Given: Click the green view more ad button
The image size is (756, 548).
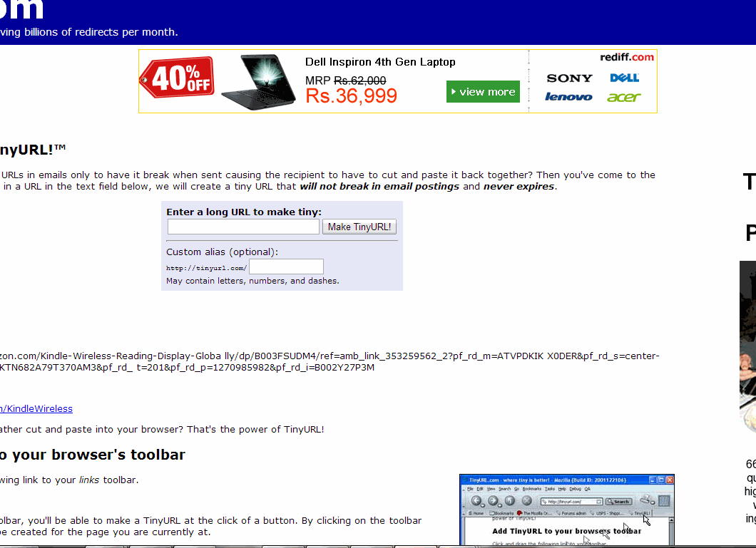Looking at the screenshot, I should pos(483,91).
